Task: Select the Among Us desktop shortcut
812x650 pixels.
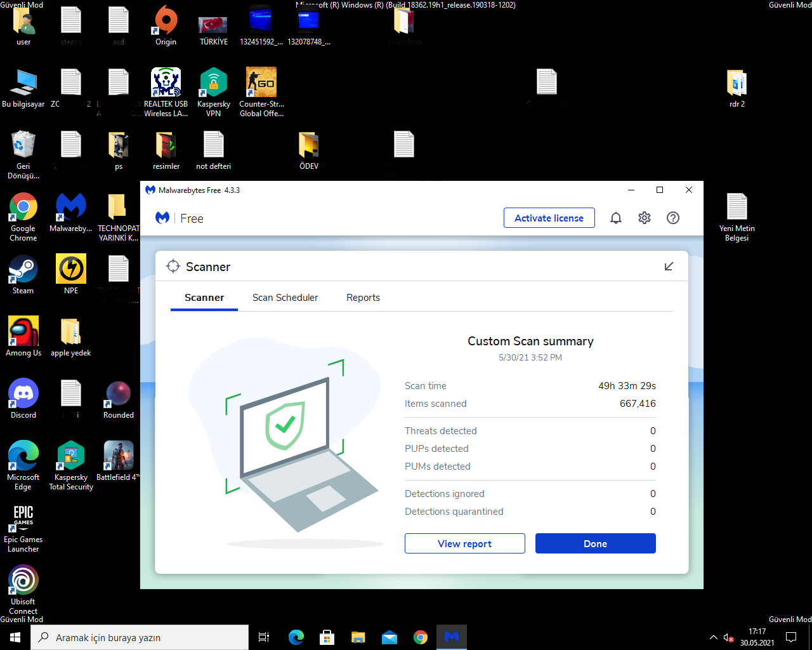Action: click(x=23, y=336)
